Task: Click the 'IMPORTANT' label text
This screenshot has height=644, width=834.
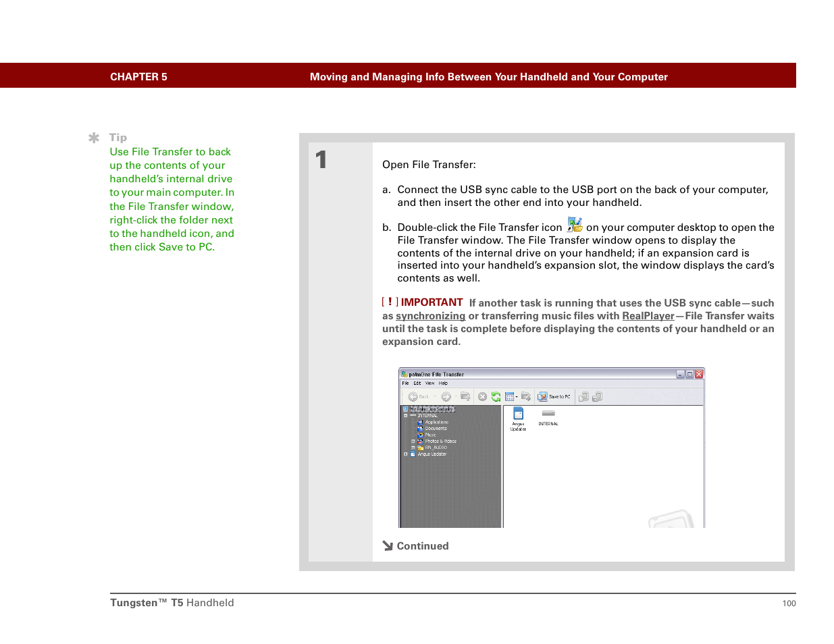Action: [432, 302]
